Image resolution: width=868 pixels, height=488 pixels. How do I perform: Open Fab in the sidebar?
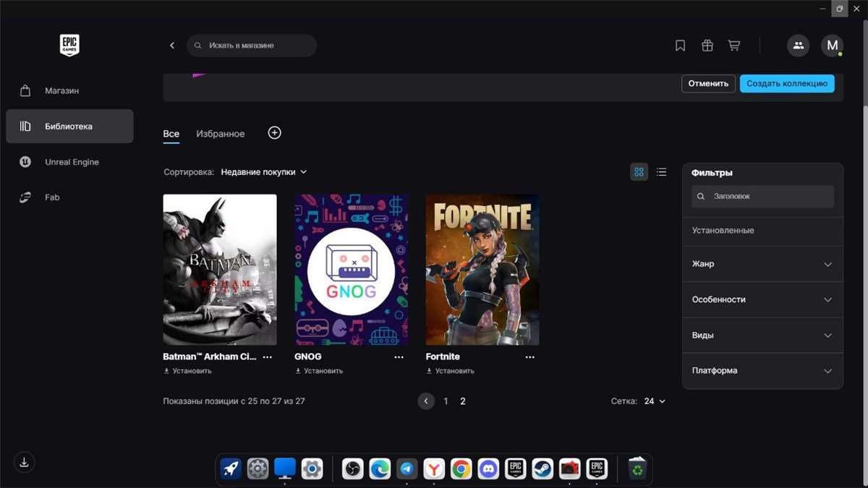(x=69, y=197)
